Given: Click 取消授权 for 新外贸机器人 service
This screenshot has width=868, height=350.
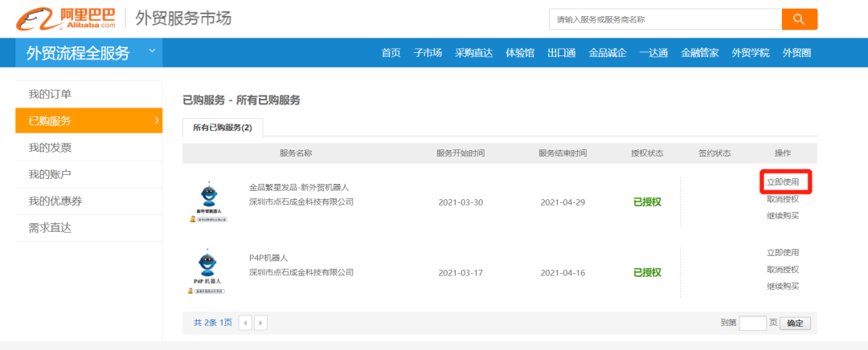Looking at the screenshot, I should pos(783,199).
